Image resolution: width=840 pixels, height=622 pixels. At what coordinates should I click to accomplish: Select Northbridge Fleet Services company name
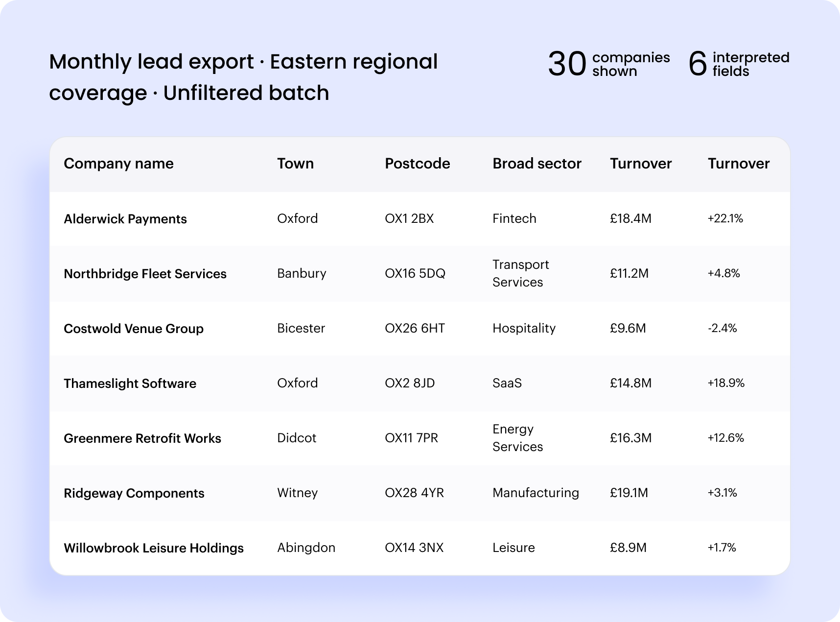(145, 274)
